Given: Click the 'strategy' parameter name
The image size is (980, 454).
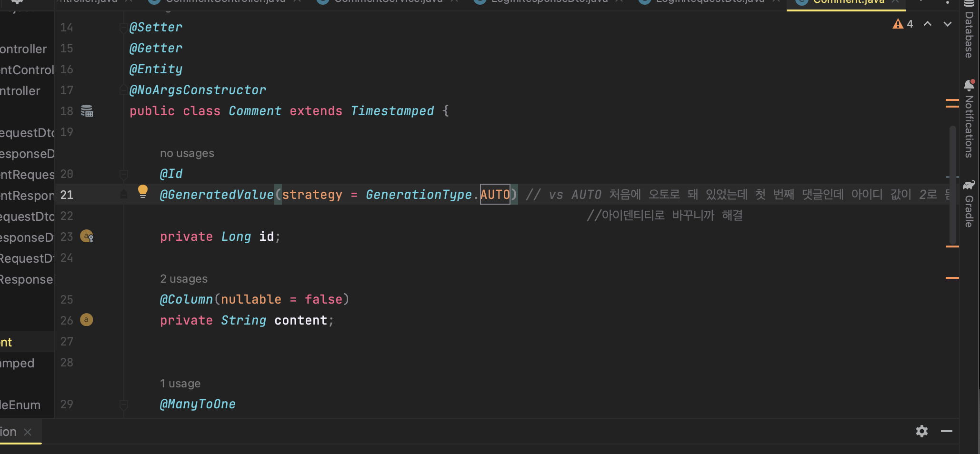Looking at the screenshot, I should [x=312, y=195].
